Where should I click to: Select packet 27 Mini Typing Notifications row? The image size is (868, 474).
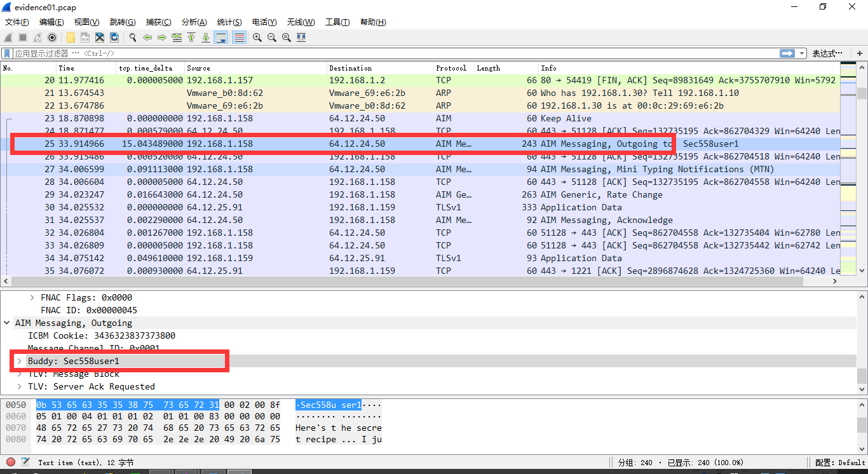point(420,169)
